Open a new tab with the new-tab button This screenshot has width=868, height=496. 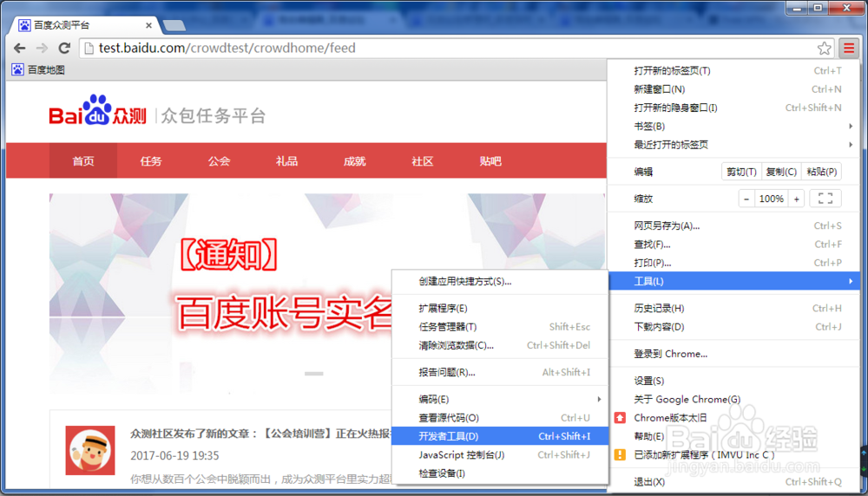(174, 25)
